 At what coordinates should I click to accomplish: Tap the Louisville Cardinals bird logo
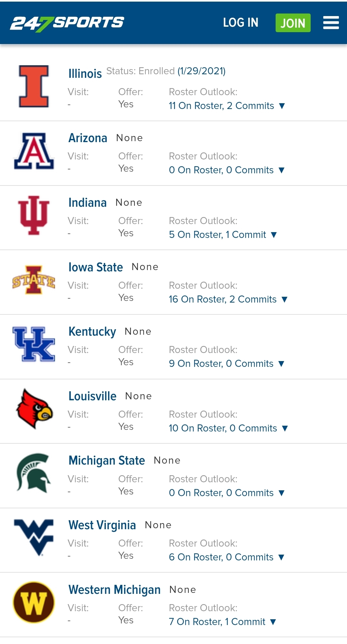(34, 409)
